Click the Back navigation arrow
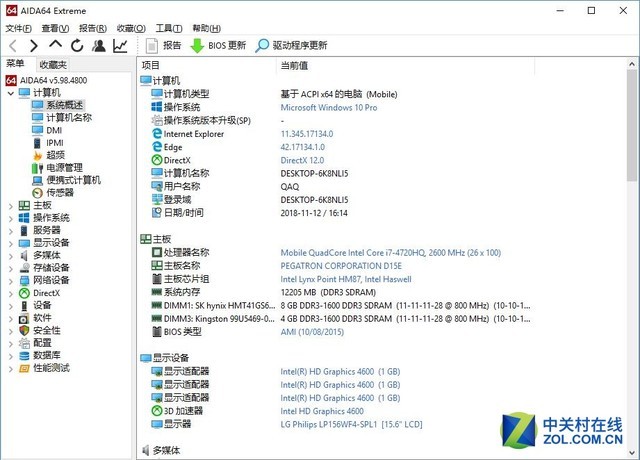The image size is (640, 460). click(13, 45)
